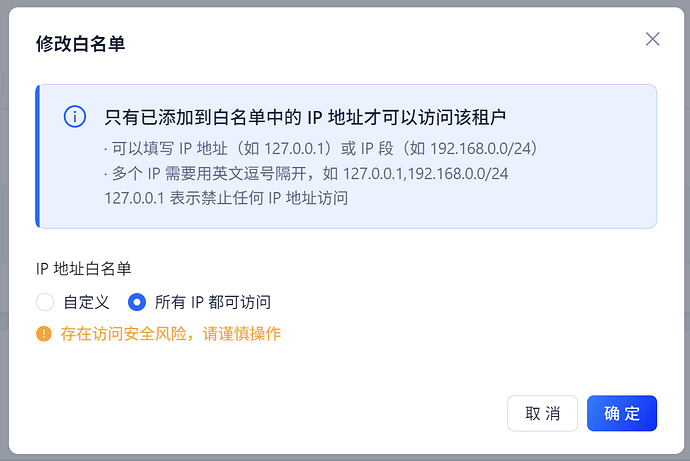Image resolution: width=690 pixels, height=461 pixels.
Task: Confirm changes with the 确定 button
Action: [621, 413]
